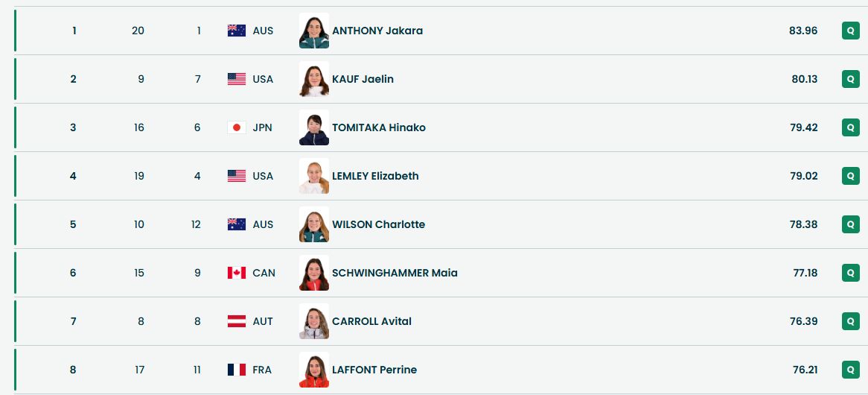Click the green Q badge for Jakara Anthony
This screenshot has width=868, height=395.
pyautogui.click(x=850, y=31)
